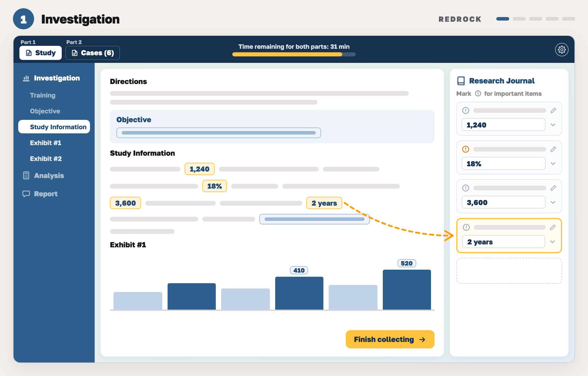
Task: Collect the 18% value chip
Action: [x=214, y=186]
